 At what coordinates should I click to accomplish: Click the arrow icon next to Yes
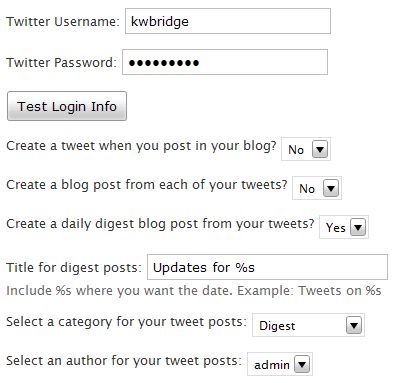358,227
